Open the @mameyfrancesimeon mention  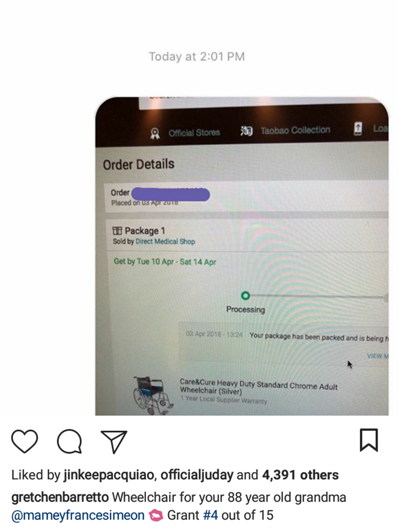(78, 515)
